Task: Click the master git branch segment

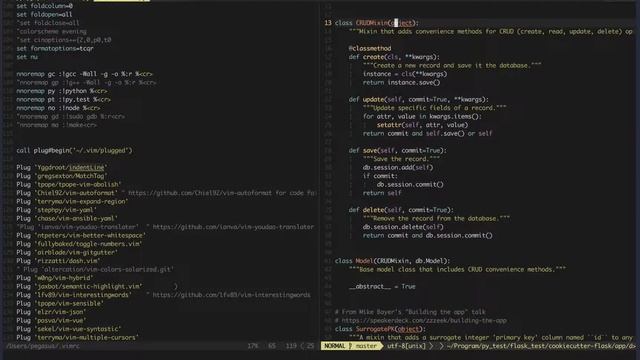Action: tap(366, 346)
